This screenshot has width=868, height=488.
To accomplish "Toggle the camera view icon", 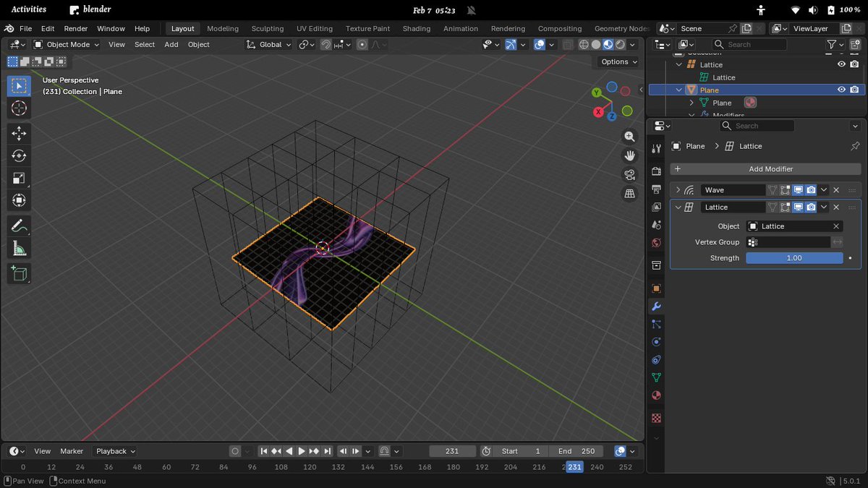I will (630, 174).
